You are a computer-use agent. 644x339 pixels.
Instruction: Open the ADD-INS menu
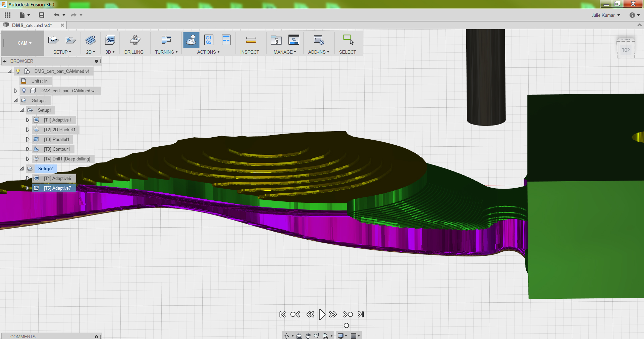319,52
